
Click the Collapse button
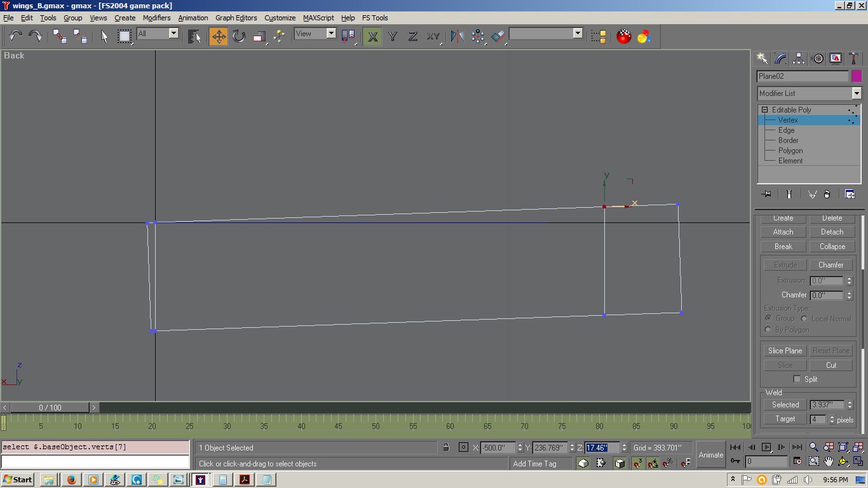click(832, 247)
